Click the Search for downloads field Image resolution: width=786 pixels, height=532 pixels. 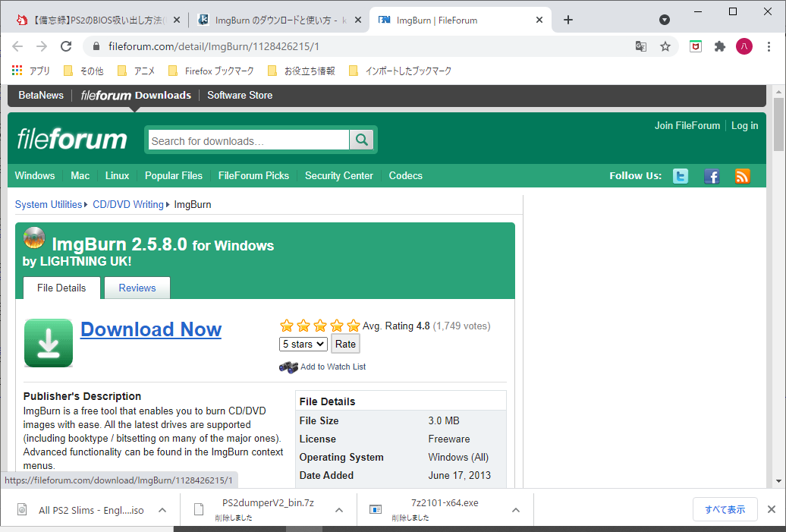[x=249, y=140]
